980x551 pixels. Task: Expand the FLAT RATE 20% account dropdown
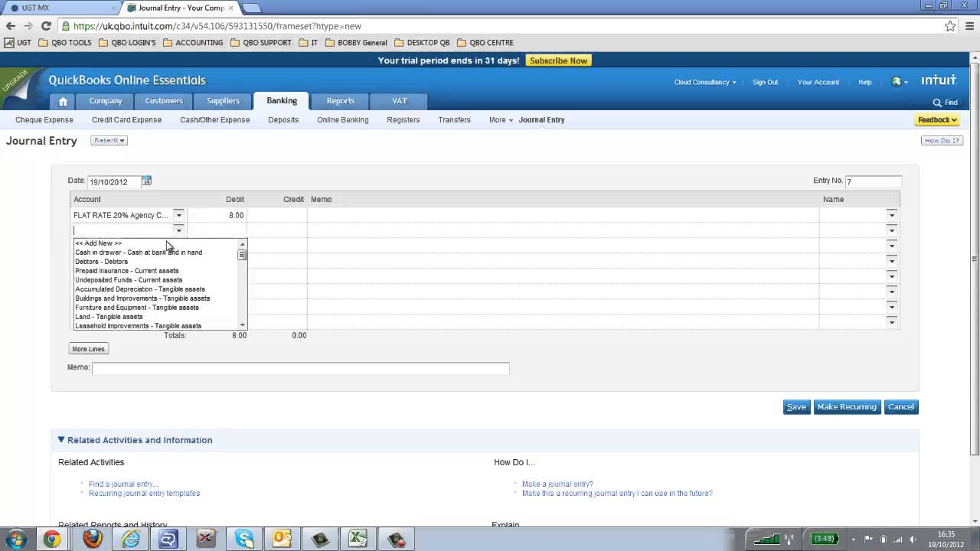tap(178, 215)
